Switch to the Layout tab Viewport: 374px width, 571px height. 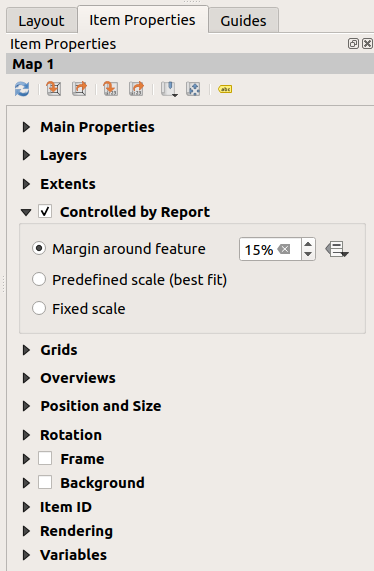point(42,21)
